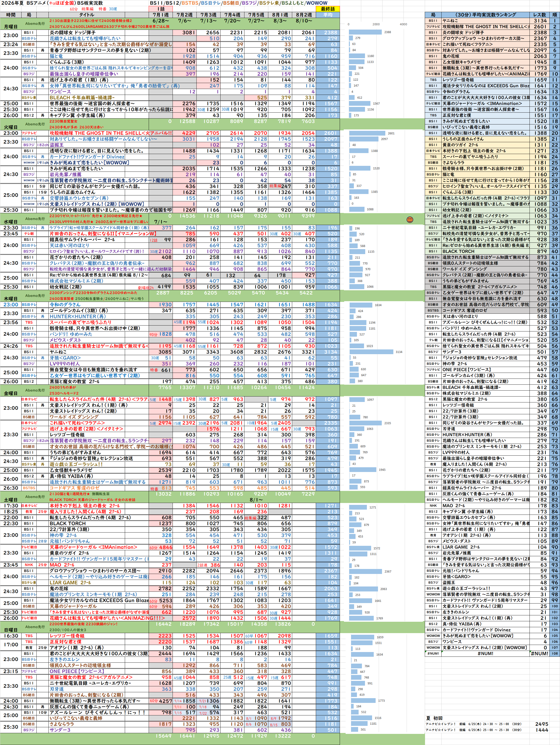Image resolution: width=560 pixels, height=745 pixels.
Task: Select サンダー3 in the Sunday schedule
Action: point(60,730)
